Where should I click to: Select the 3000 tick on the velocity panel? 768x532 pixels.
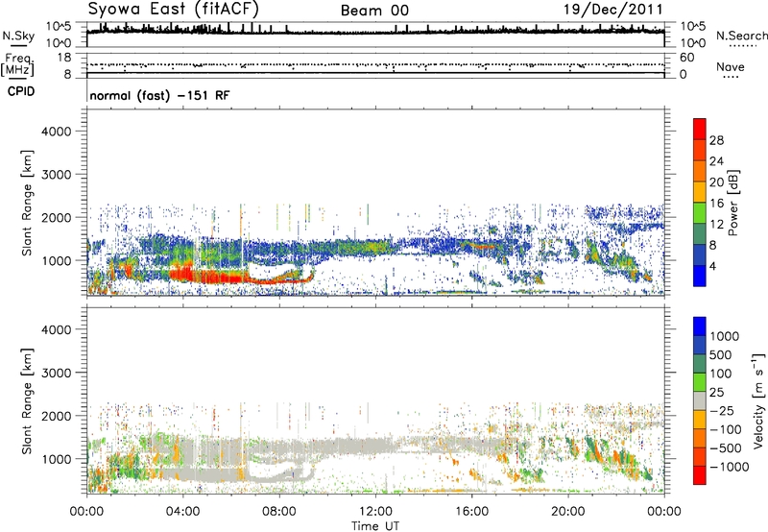click(57, 373)
